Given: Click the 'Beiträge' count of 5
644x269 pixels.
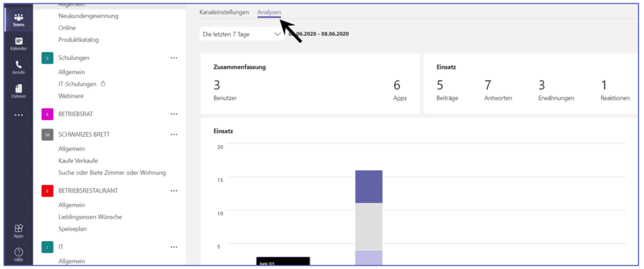Looking at the screenshot, I should (440, 85).
